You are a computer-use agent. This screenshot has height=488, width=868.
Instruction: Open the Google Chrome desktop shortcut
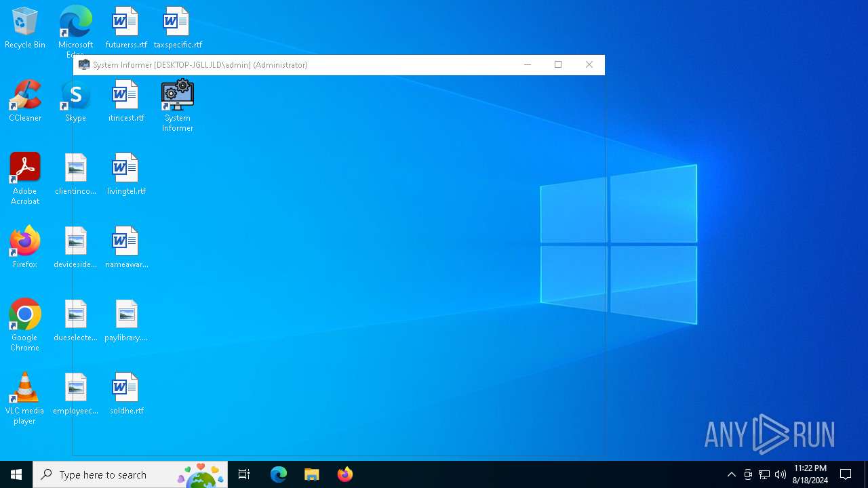click(25, 325)
